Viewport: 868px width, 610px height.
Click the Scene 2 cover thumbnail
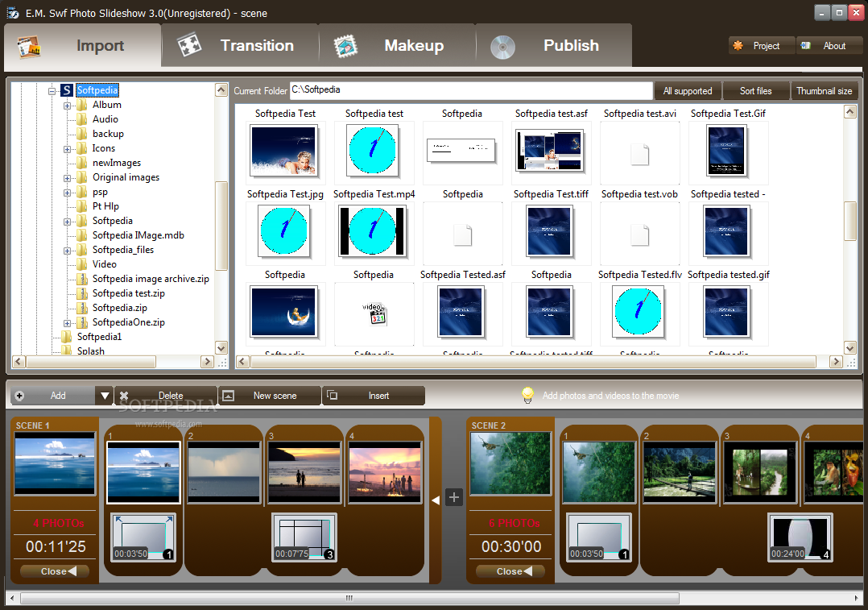pyautogui.click(x=510, y=463)
